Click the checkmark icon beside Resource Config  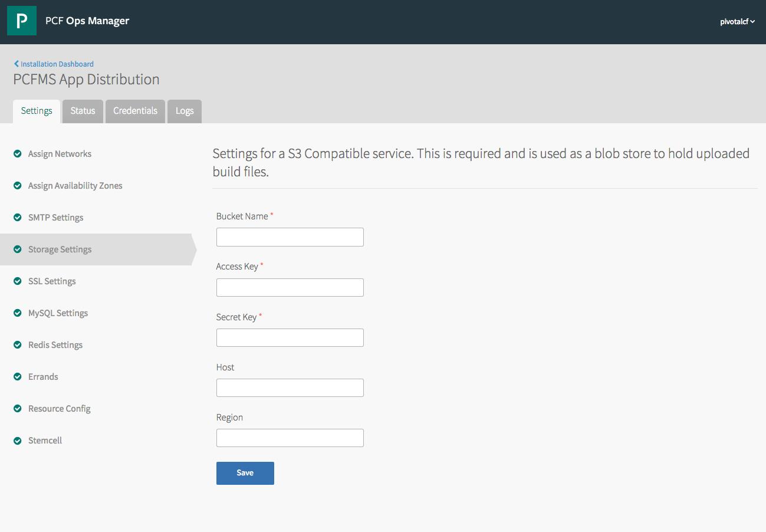point(18,409)
